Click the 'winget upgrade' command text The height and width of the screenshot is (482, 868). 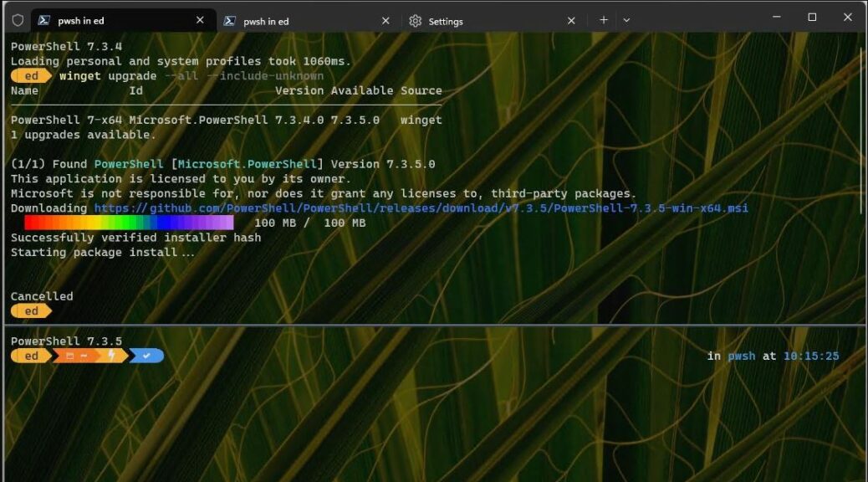pyautogui.click(x=107, y=75)
